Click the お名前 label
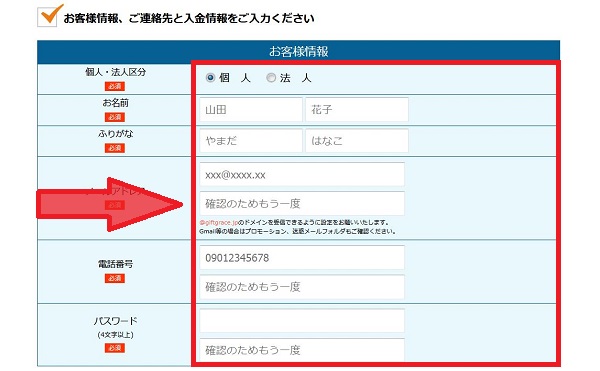600x371 pixels. coord(115,103)
